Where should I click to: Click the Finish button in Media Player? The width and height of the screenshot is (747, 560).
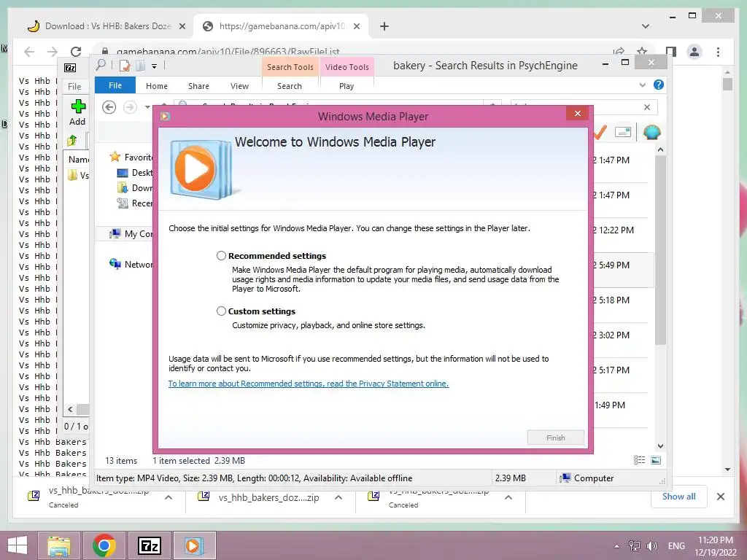555,437
